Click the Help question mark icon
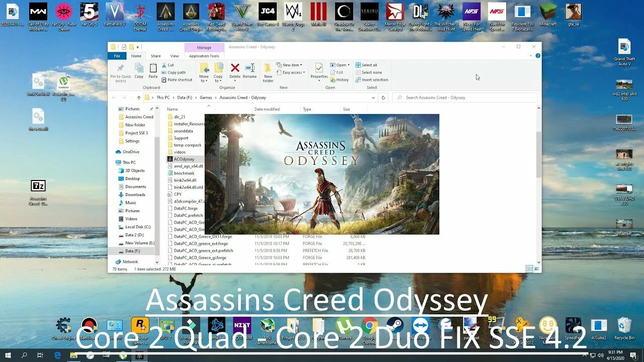The height and width of the screenshot is (362, 644). 538,56
